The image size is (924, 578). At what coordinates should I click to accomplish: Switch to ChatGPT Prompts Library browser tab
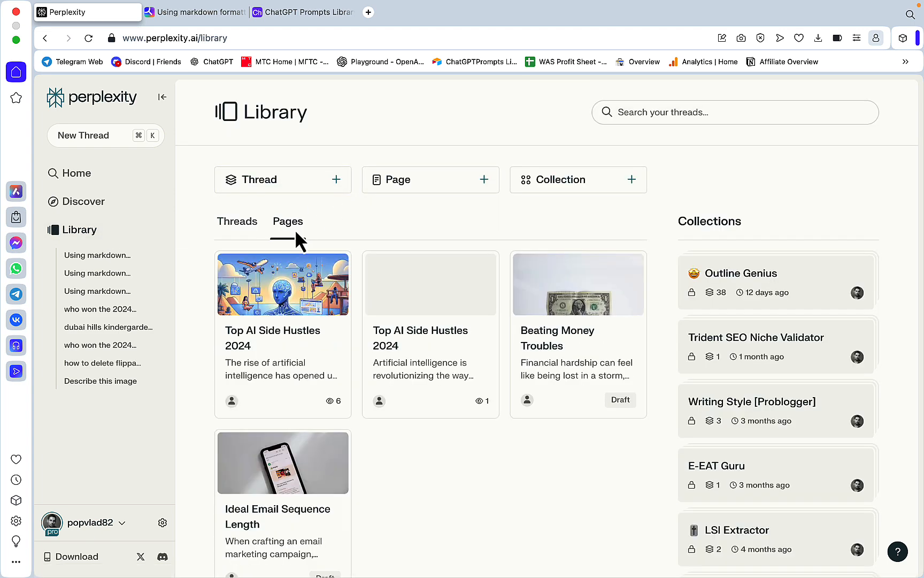point(303,12)
